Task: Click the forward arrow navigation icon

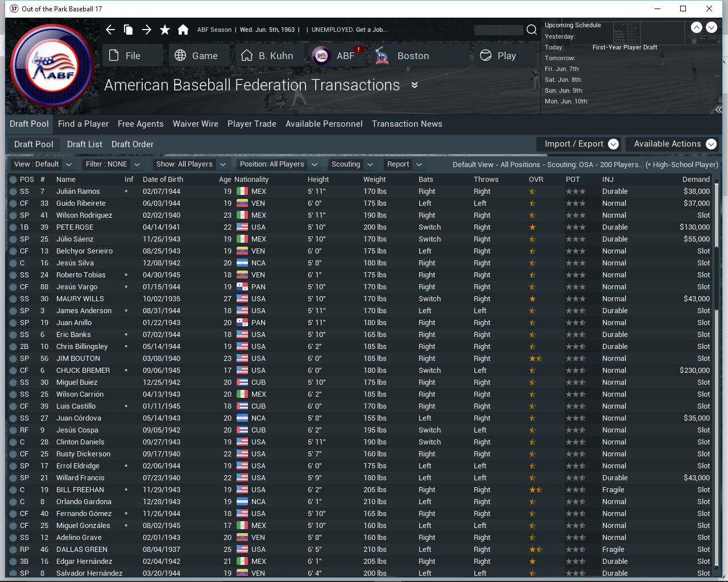Action: pos(147,30)
